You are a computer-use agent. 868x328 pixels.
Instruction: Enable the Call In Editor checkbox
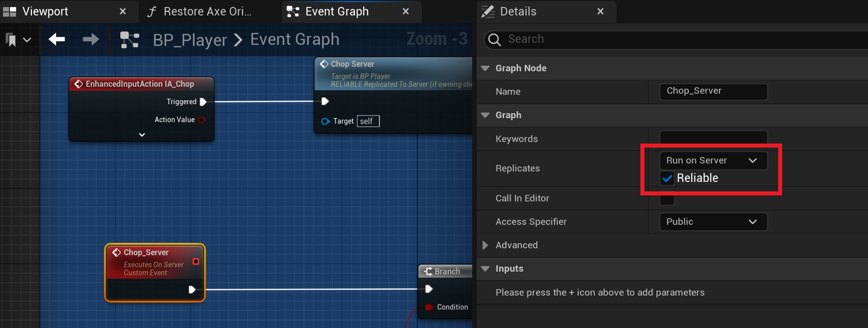pos(667,198)
